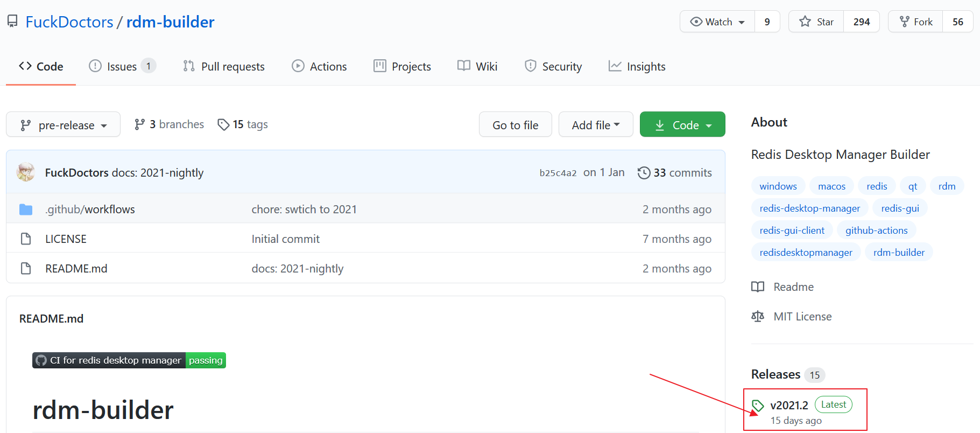Image resolution: width=980 pixels, height=433 pixels.
Task: Open the Watch notifications dropdown
Action: (718, 22)
